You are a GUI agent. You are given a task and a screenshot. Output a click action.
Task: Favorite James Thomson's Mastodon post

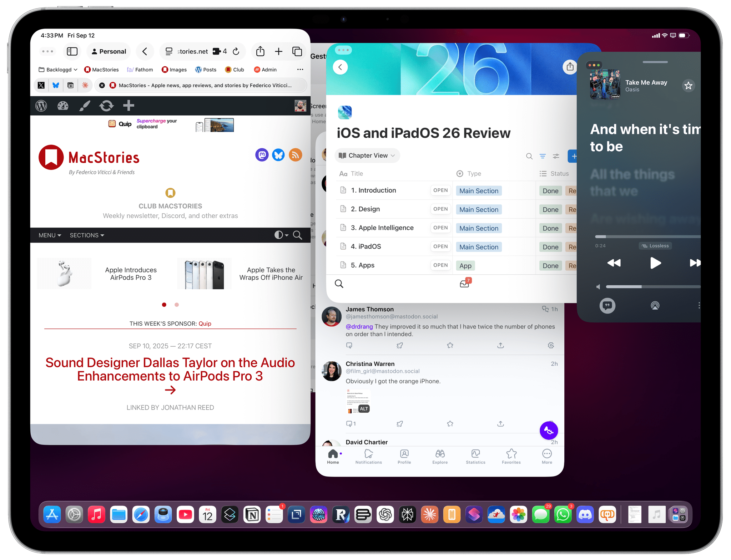point(450,345)
